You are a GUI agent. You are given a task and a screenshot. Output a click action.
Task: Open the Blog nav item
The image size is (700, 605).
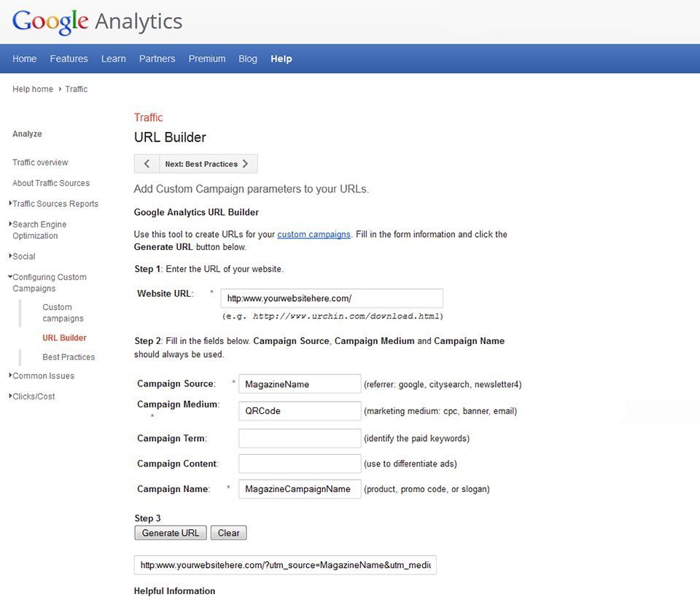coord(248,58)
